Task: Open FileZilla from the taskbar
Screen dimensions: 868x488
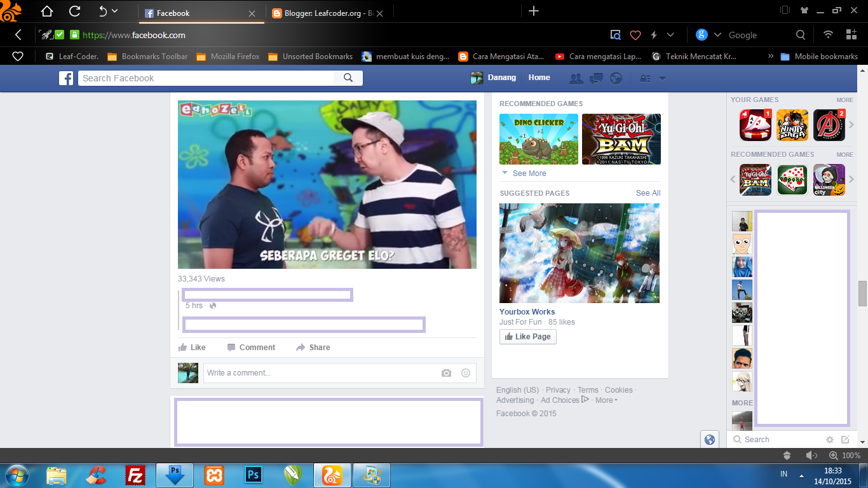Action: pyautogui.click(x=135, y=475)
